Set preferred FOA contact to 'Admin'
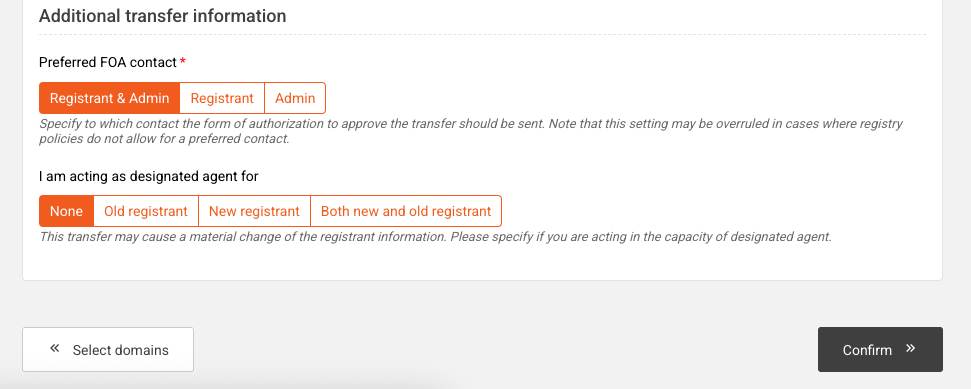 (295, 98)
